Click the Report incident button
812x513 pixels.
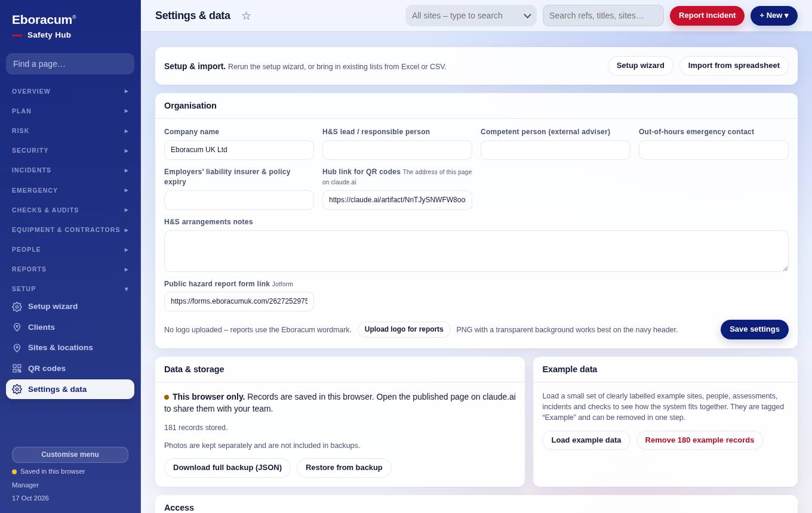(x=707, y=16)
